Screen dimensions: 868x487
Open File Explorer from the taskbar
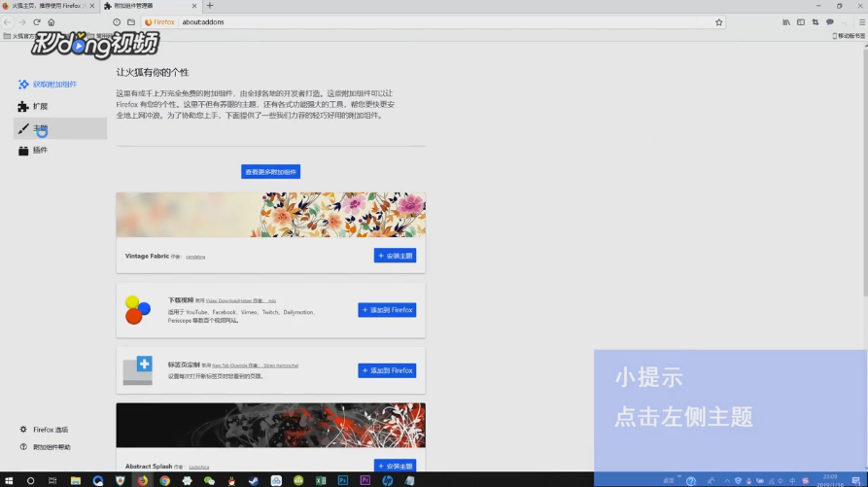coord(75,480)
